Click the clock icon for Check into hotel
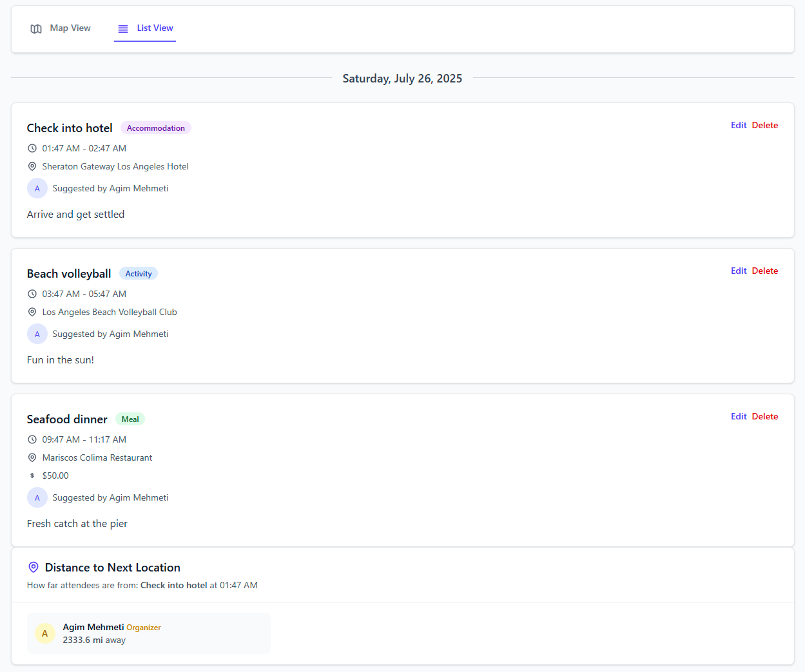This screenshot has width=805, height=672. 32,148
